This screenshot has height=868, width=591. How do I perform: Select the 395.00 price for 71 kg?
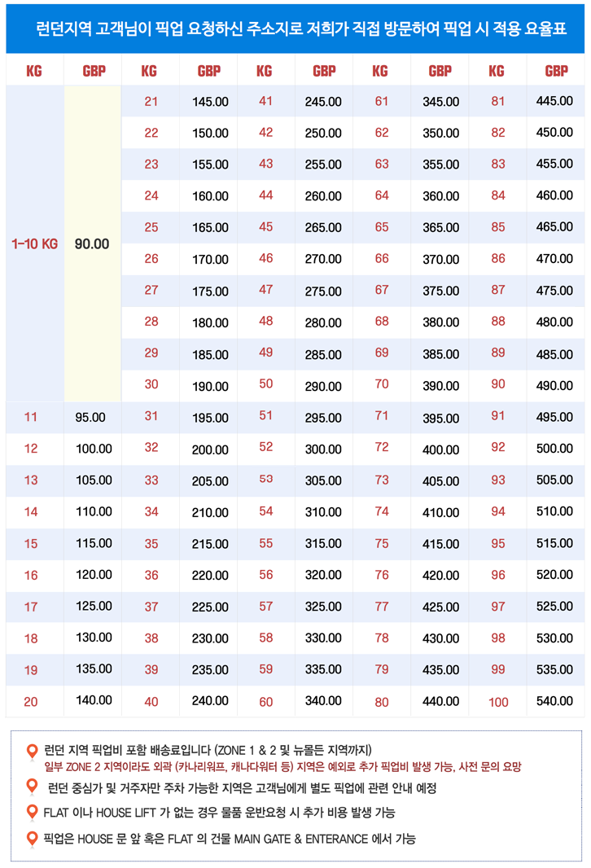pyautogui.click(x=440, y=418)
